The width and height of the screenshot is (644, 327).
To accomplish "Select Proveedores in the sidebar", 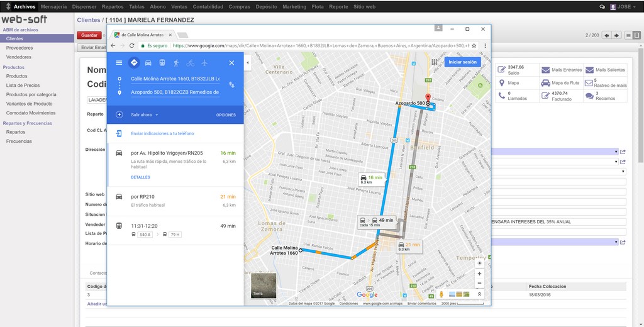I will point(19,48).
